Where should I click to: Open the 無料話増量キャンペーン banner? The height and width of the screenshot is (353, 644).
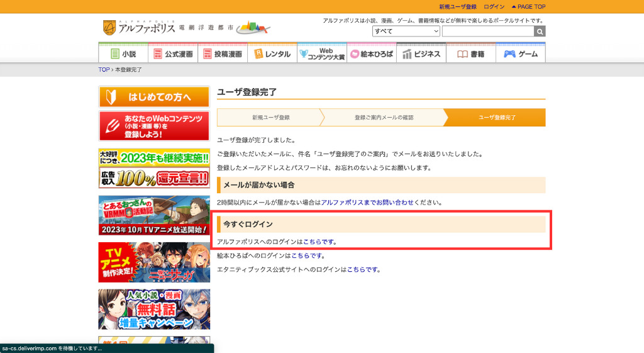tap(154, 309)
